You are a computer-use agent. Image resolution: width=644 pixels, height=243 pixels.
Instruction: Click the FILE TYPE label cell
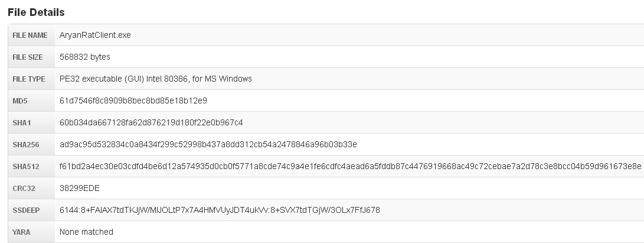tap(29, 79)
